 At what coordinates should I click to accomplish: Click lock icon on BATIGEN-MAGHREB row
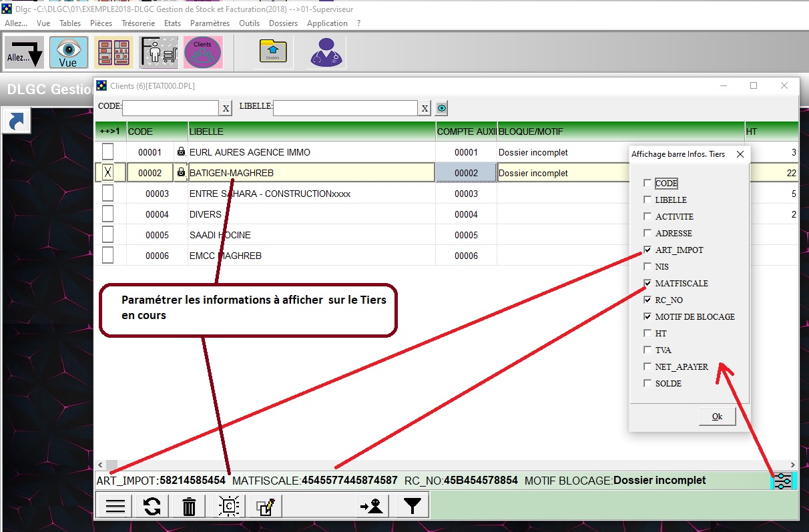[181, 173]
